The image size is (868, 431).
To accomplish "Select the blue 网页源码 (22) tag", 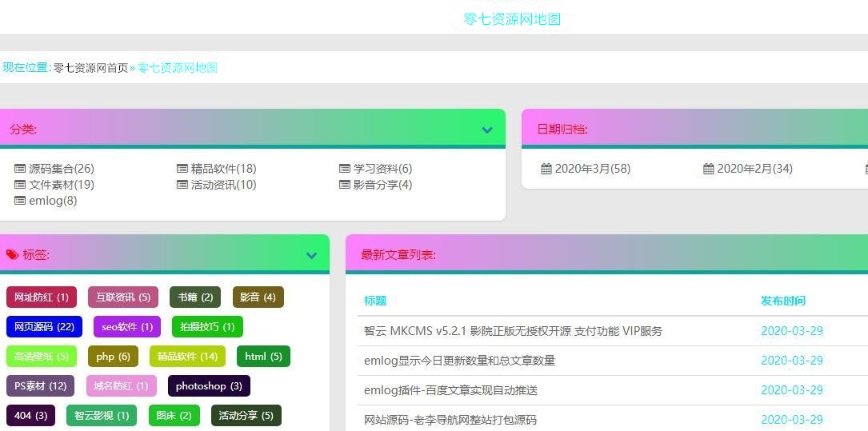I will tap(44, 327).
